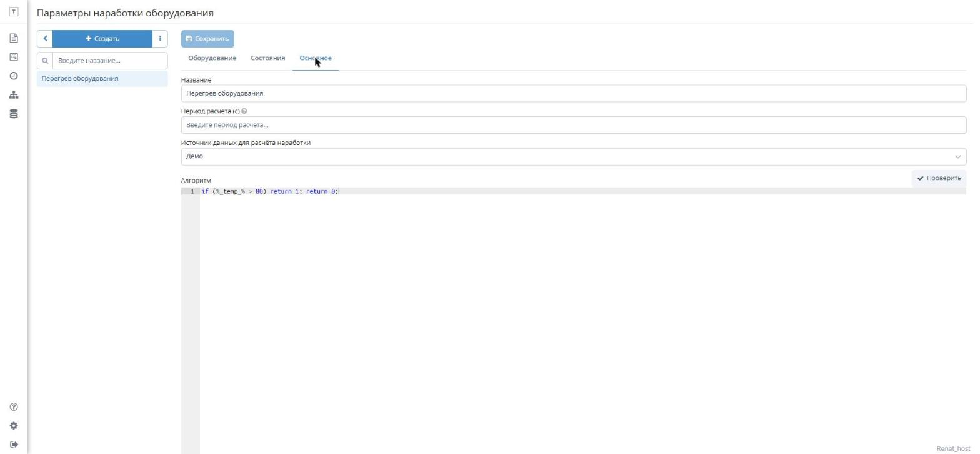
Task: Click the logout icon at sidebar bottom
Action: pyautogui.click(x=14, y=445)
